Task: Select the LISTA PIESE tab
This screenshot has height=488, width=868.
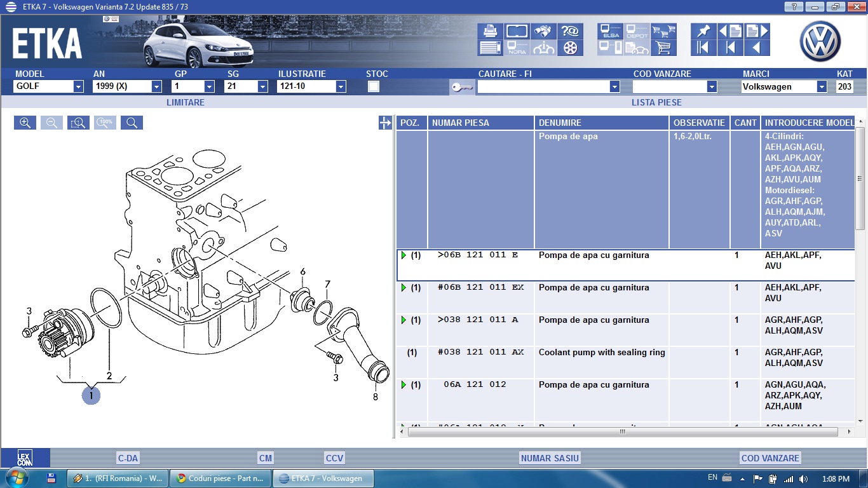Action: tap(656, 102)
